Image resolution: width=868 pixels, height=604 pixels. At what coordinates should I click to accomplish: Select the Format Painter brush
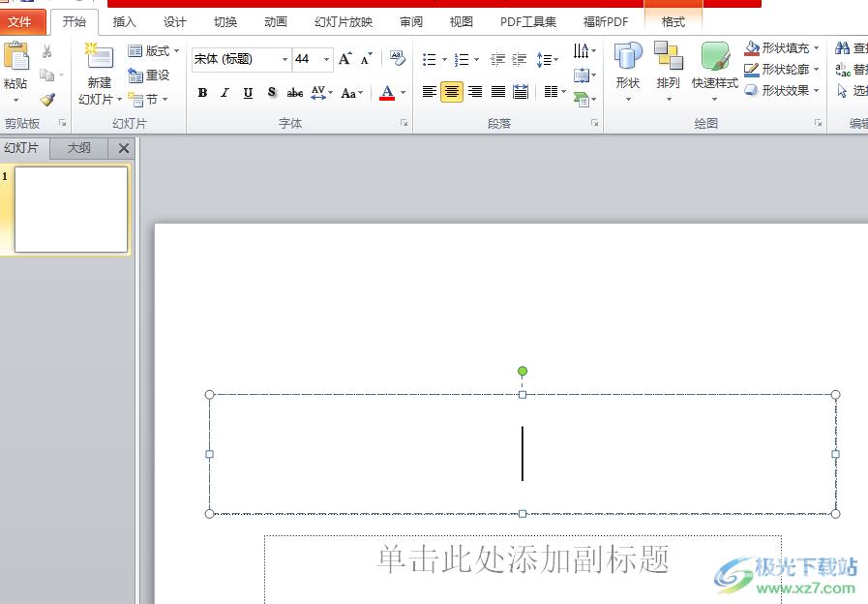pos(47,99)
